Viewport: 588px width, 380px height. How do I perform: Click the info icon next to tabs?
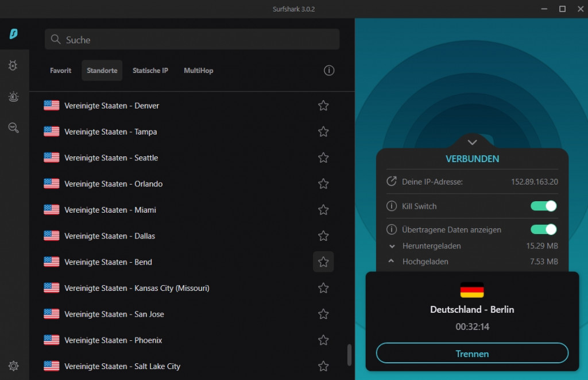point(329,71)
